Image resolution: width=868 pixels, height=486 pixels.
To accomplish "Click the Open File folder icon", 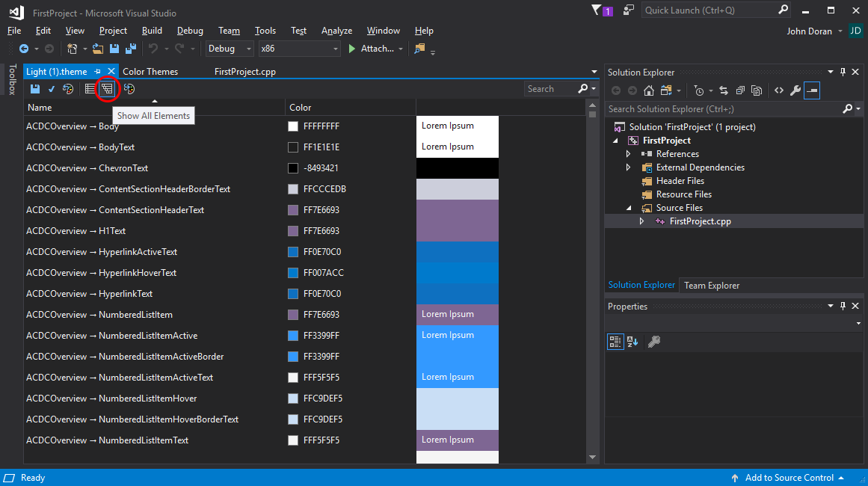I will (x=98, y=49).
